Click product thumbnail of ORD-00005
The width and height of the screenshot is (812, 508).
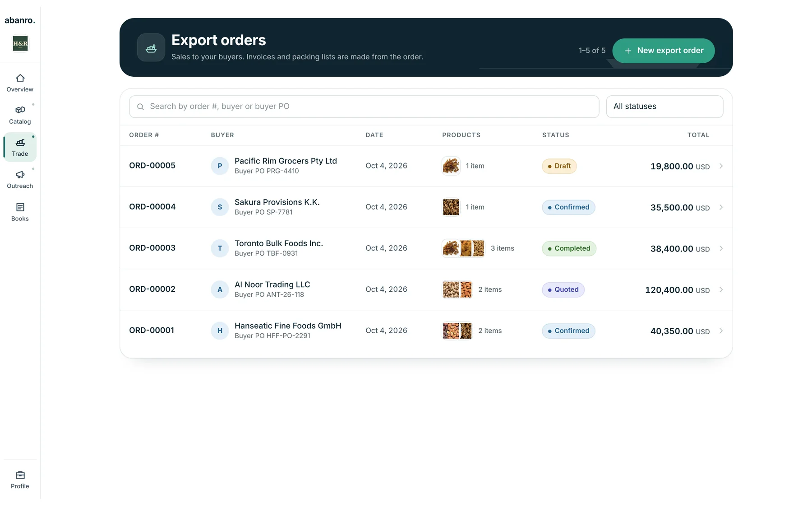click(x=451, y=166)
